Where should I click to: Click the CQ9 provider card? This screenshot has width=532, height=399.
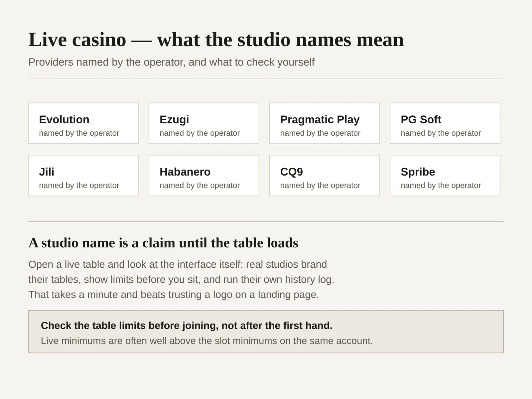point(325,176)
